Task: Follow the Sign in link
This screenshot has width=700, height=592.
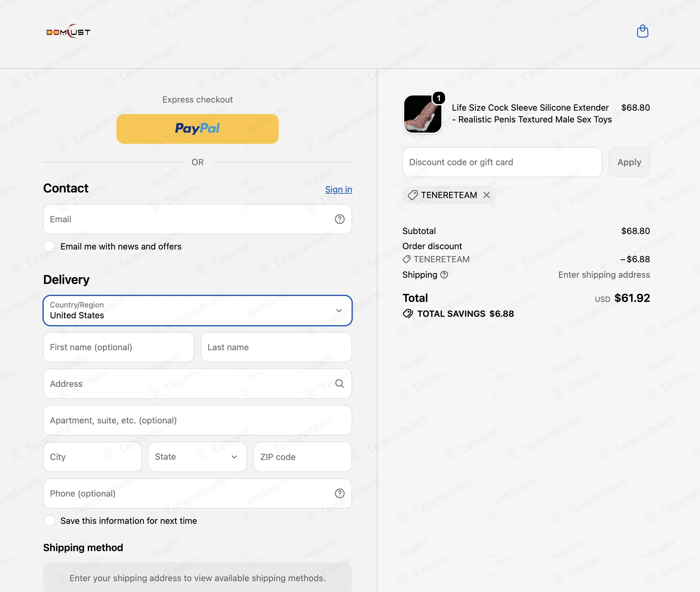Action: pos(339,189)
